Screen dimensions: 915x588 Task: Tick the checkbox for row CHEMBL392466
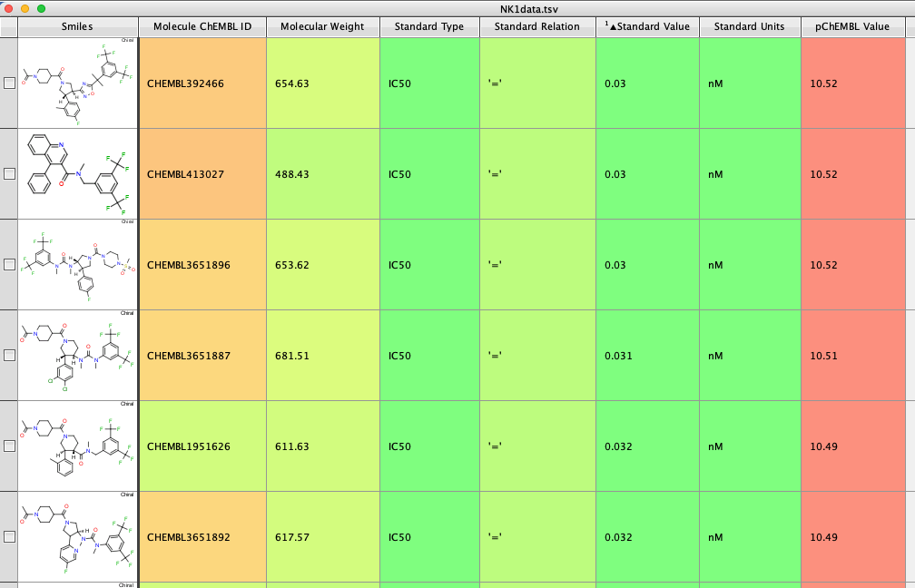click(x=9, y=83)
